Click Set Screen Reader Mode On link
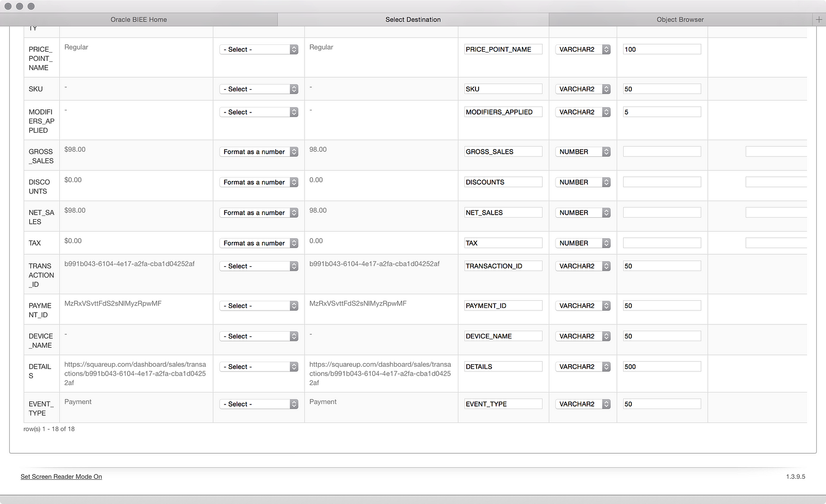This screenshot has width=826, height=504. [x=61, y=477]
